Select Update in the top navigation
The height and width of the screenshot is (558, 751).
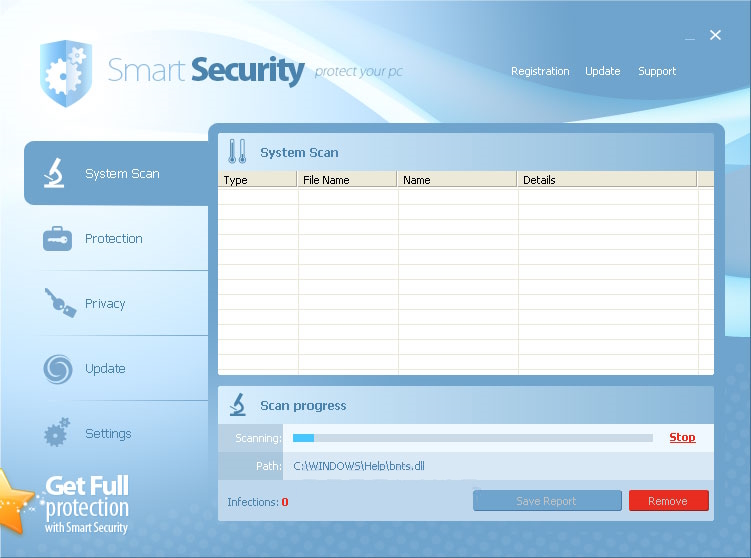click(x=602, y=71)
